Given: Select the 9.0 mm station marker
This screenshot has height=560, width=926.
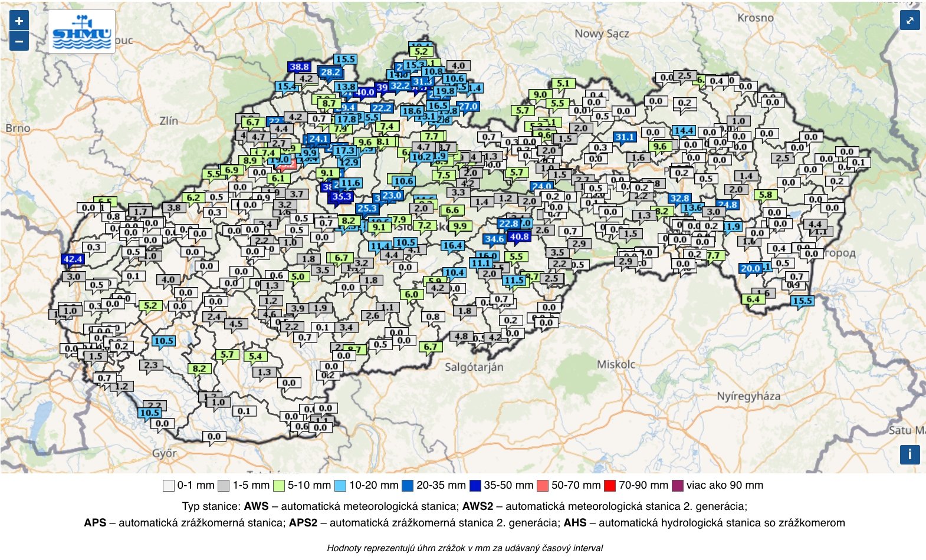Looking at the screenshot, I should [x=540, y=94].
